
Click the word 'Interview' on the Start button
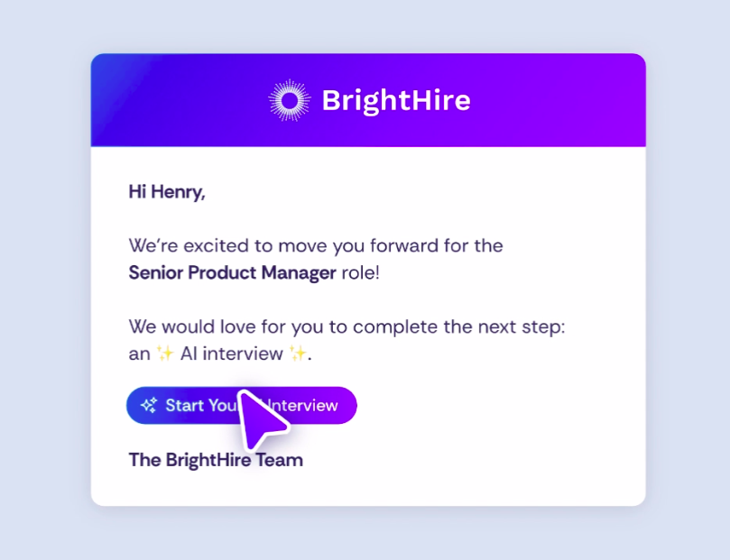tap(309, 406)
